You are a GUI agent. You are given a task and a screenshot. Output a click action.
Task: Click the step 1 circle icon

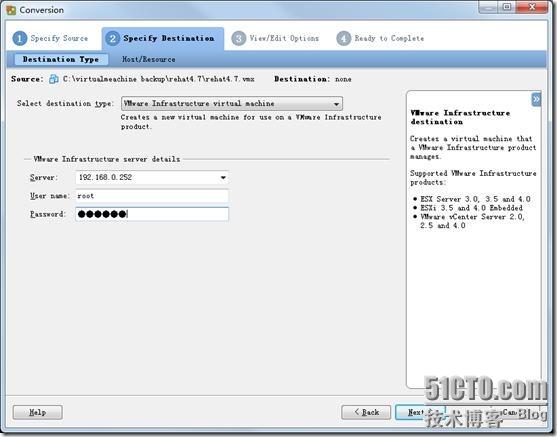[x=20, y=38]
